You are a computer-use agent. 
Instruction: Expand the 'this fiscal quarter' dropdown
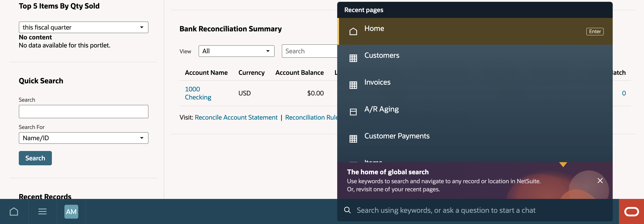[x=83, y=27]
